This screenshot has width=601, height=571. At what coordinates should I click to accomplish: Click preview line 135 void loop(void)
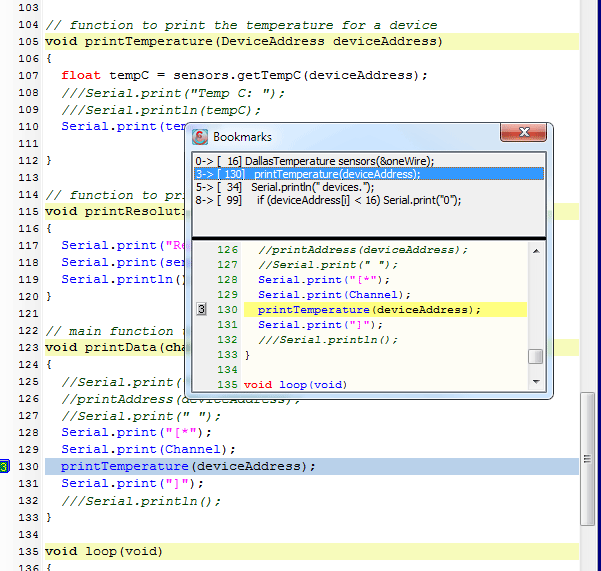295,384
